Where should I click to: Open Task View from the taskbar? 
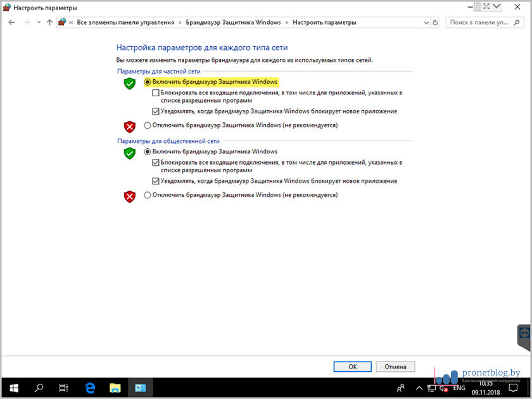point(63,387)
